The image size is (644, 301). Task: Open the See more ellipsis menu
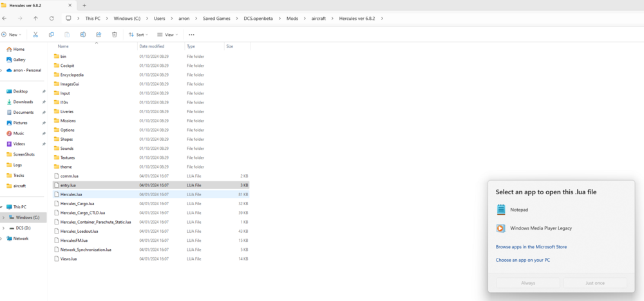[191, 35]
